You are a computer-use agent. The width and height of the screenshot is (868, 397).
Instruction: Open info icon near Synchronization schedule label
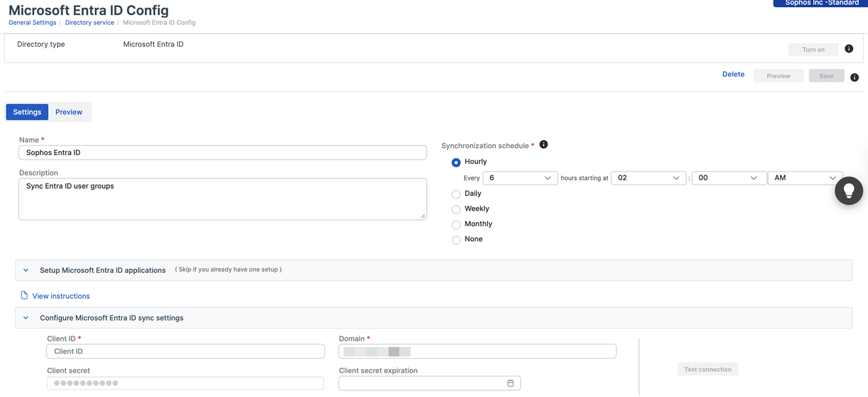[543, 144]
